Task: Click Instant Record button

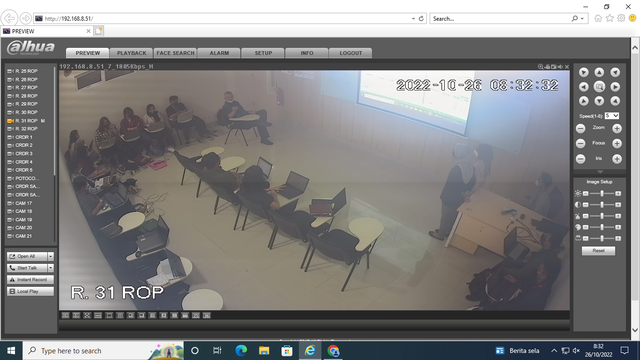Action: click(x=30, y=280)
